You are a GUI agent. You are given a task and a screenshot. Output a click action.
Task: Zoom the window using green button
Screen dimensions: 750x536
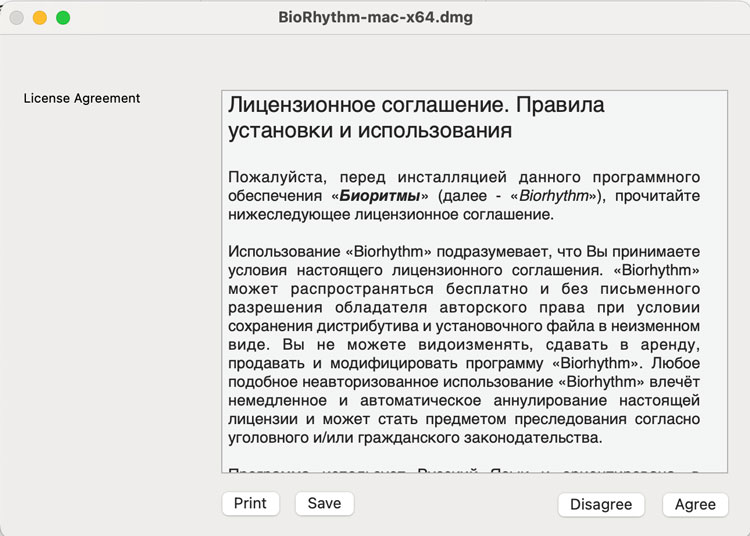tap(63, 17)
